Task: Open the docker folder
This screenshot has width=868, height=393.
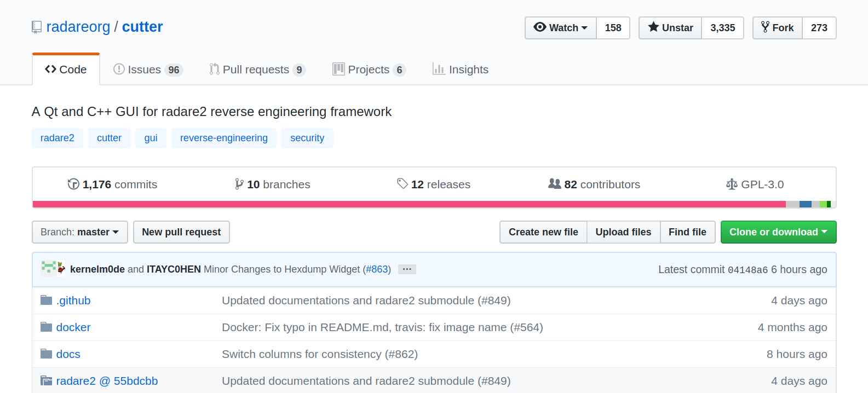Action: point(73,327)
